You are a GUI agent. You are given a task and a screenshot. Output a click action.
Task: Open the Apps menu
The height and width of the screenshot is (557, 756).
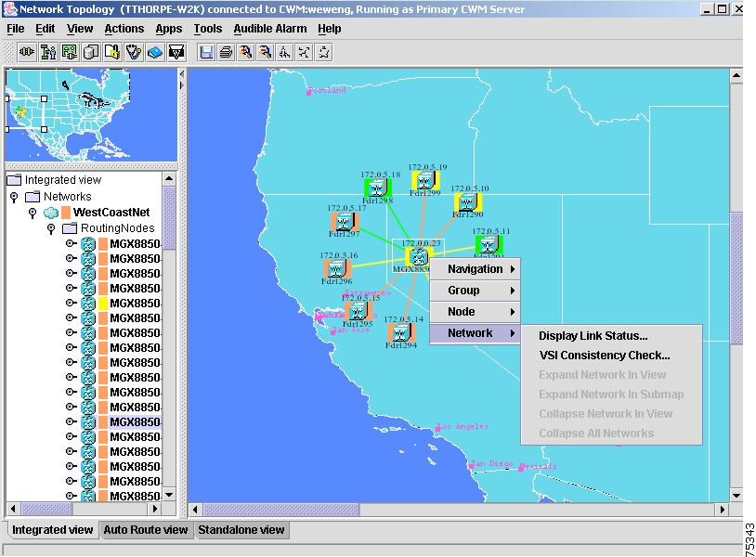tap(169, 29)
